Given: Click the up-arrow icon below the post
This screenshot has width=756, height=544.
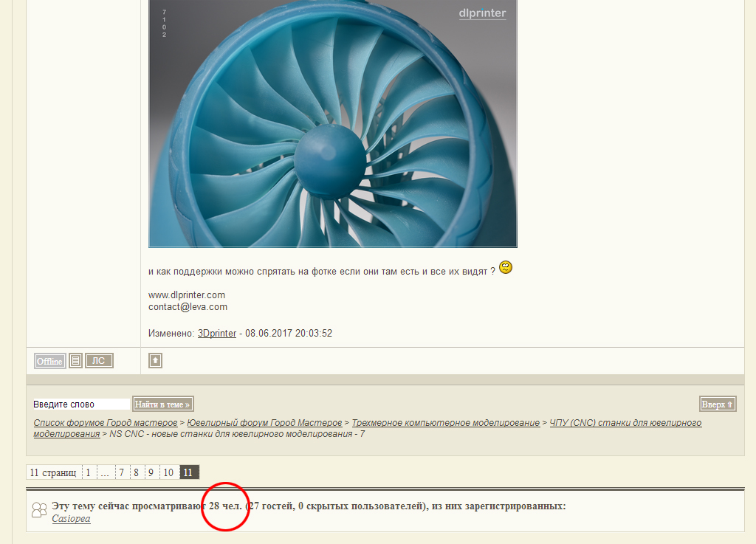Looking at the screenshot, I should tap(155, 361).
